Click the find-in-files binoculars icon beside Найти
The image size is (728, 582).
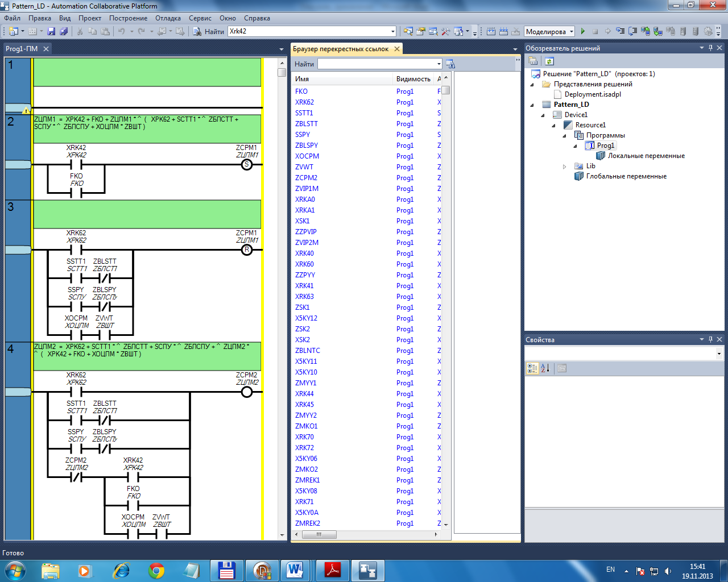(x=197, y=32)
